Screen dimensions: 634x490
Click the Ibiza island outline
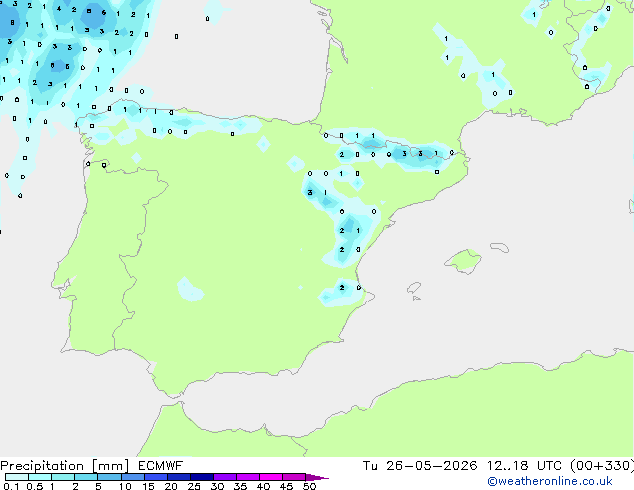[x=414, y=288]
